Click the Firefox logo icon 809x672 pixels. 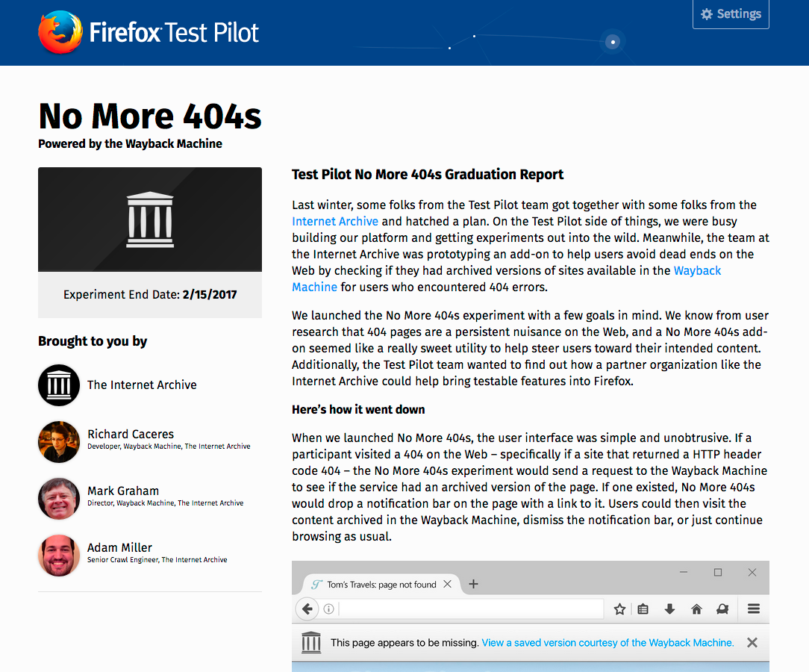60,32
